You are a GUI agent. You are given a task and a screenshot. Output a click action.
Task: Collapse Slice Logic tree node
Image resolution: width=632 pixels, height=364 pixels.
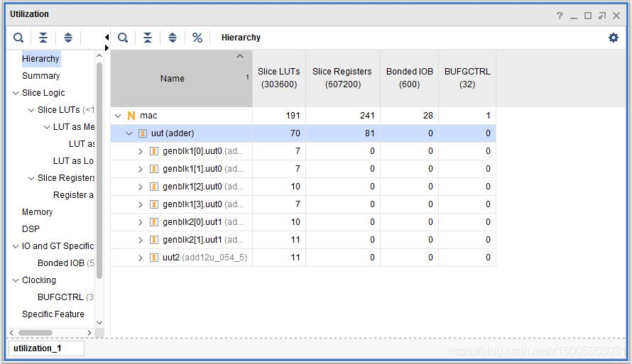(16, 93)
